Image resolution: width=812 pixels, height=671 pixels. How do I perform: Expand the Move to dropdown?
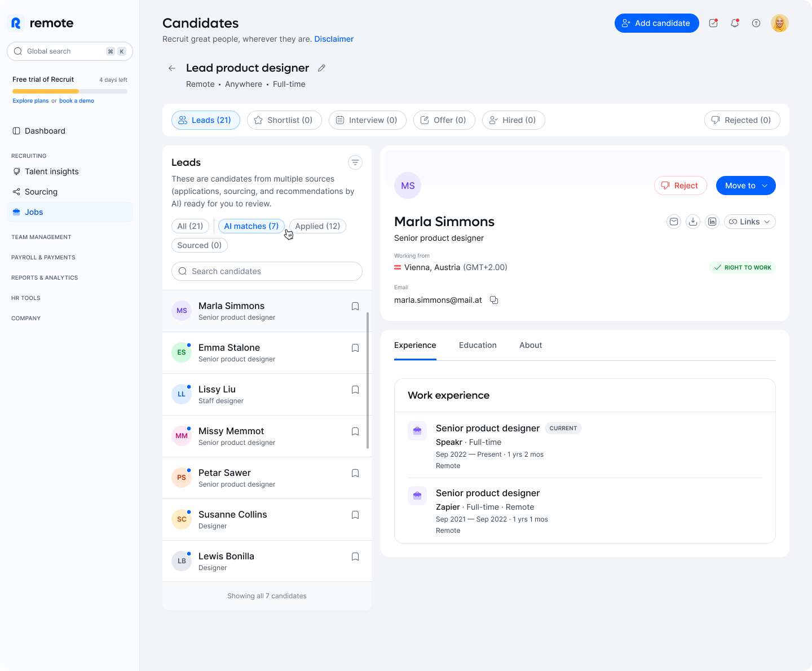coord(745,186)
